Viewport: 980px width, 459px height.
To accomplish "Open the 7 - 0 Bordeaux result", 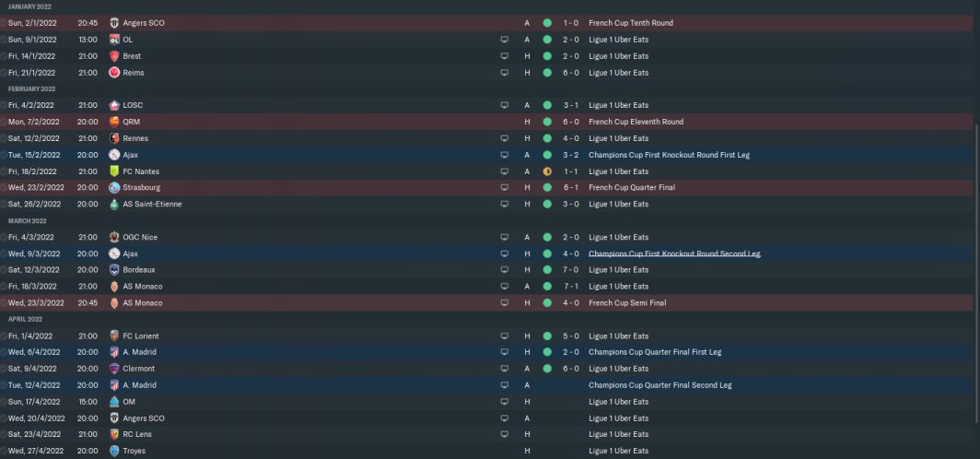I will click(571, 270).
